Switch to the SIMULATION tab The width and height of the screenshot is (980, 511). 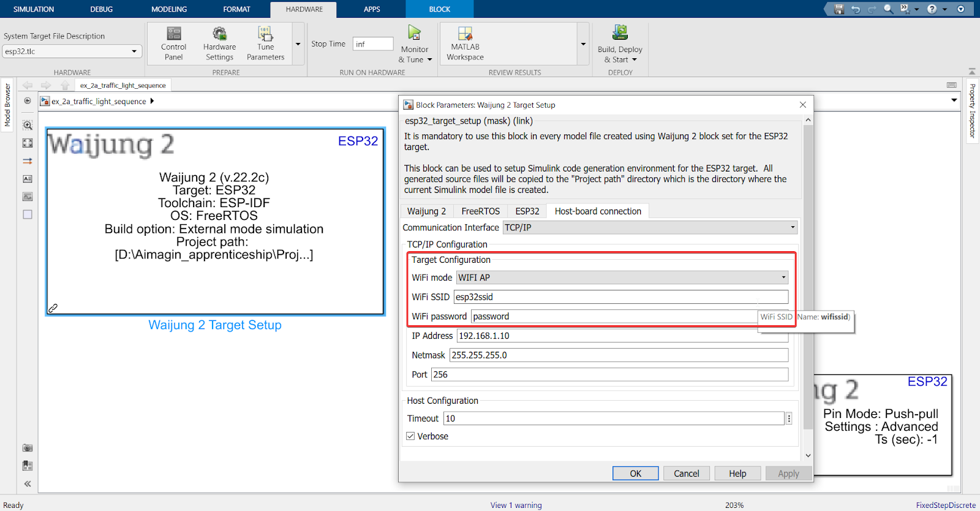[x=34, y=9]
